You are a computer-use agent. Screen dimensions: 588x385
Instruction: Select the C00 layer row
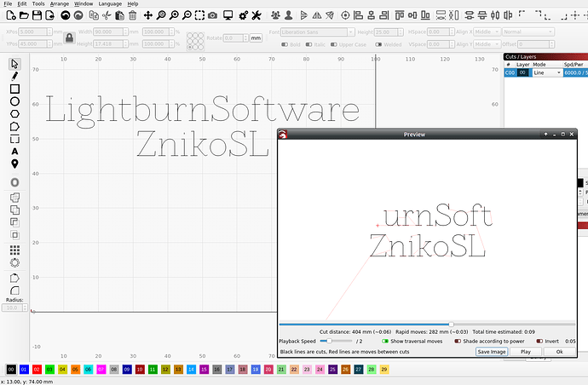click(546, 72)
